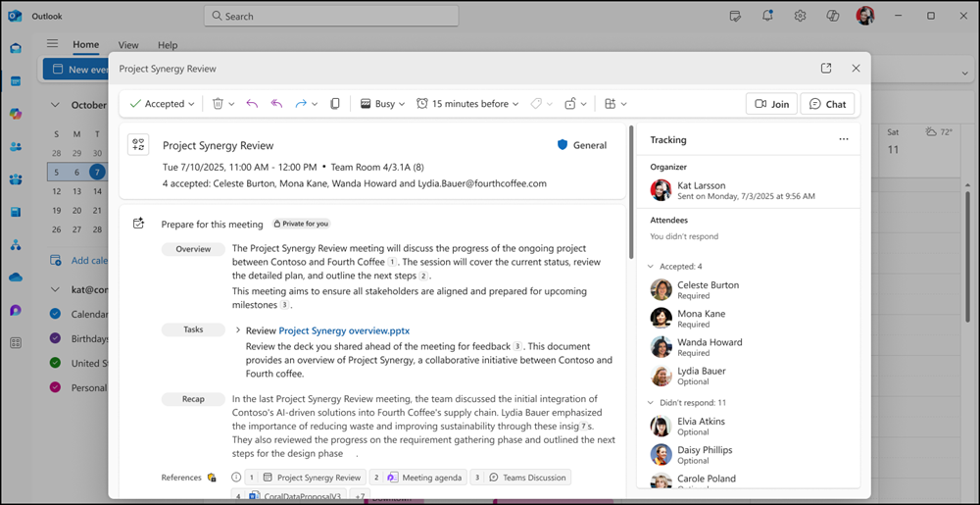Open the 15 minutes before reminder dropdown
This screenshot has height=505, width=980.
pos(467,104)
